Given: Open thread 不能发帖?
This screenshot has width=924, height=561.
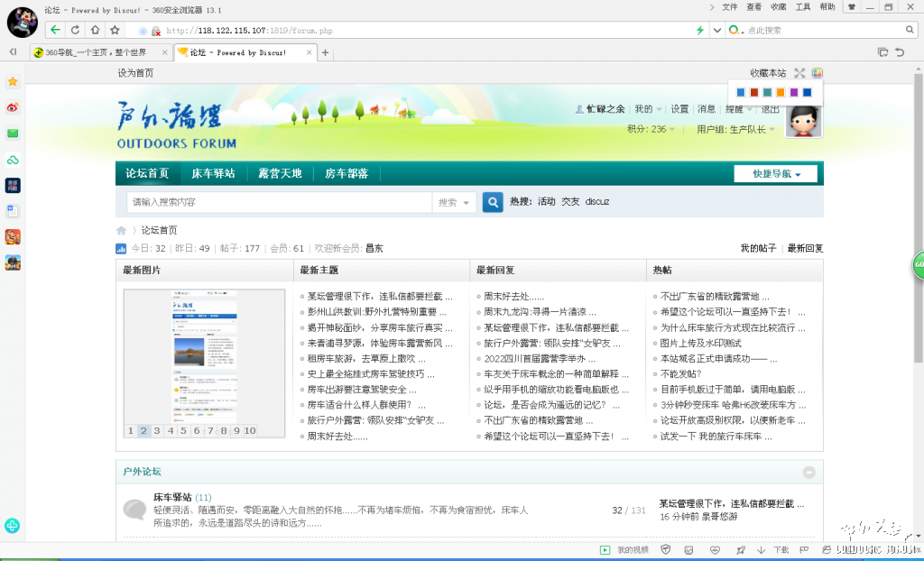Looking at the screenshot, I should coord(680,374).
